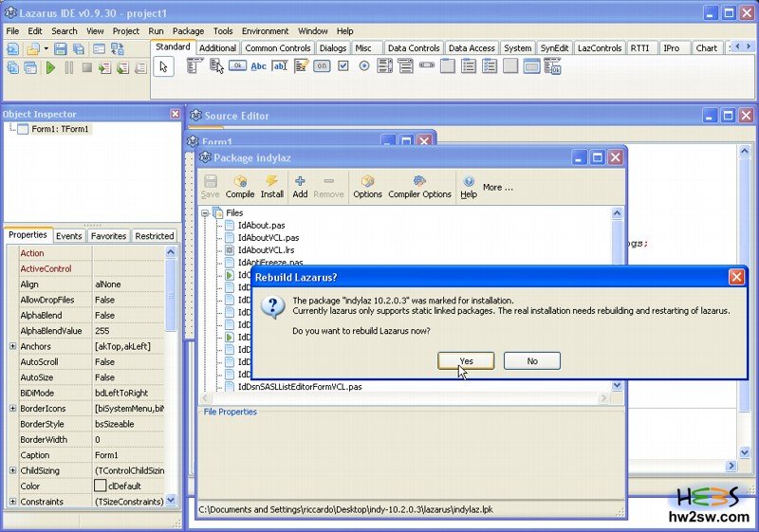Open package Options in toolbar
The image size is (759, 532).
tap(367, 187)
